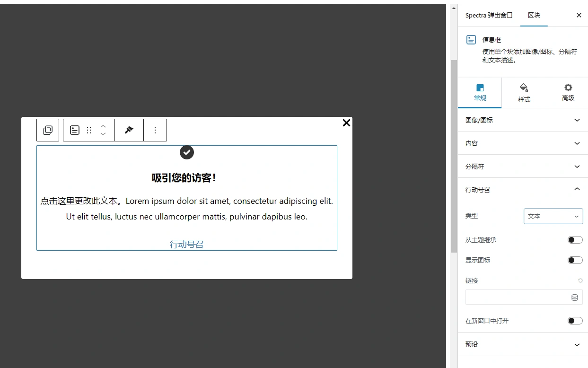Viewport: 588px width, 368px height.
Task: Select the parent popup block icon
Action: click(x=47, y=130)
